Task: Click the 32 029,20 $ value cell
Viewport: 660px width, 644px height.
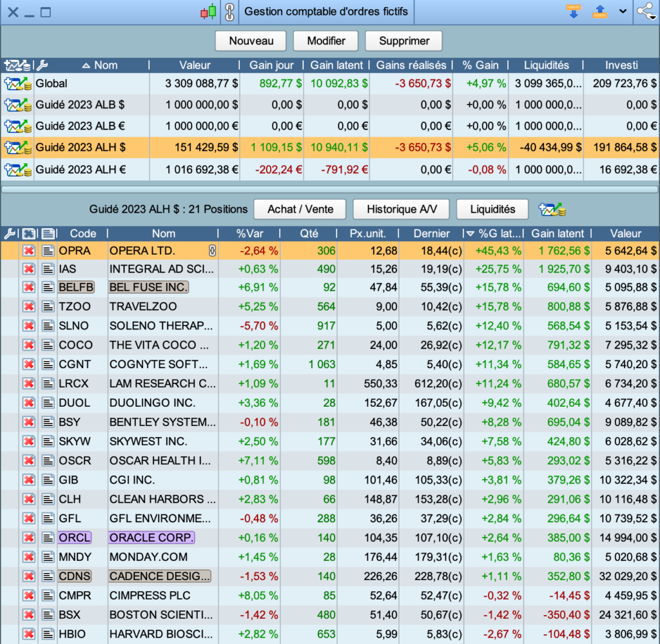Action: pos(625,576)
